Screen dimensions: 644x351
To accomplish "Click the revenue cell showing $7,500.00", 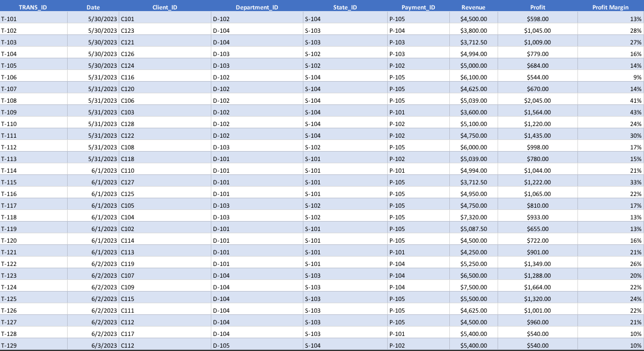I will coord(474,287).
